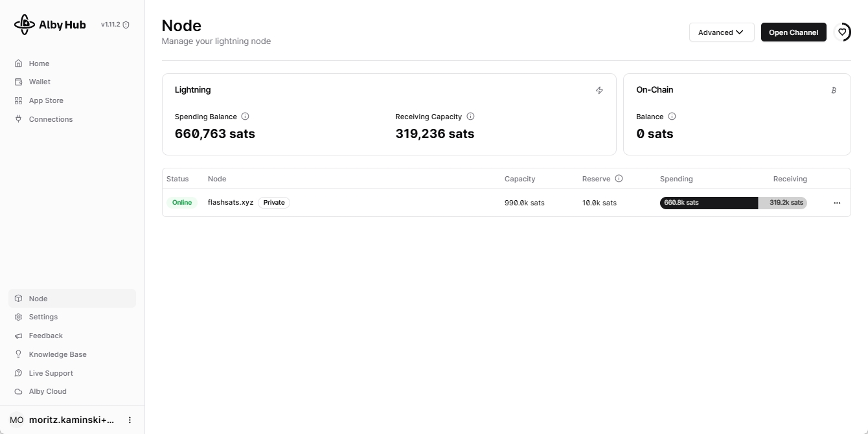The width and height of the screenshot is (868, 434).
Task: Open the flashsats.xyz channel options menu
Action: pyautogui.click(x=837, y=203)
